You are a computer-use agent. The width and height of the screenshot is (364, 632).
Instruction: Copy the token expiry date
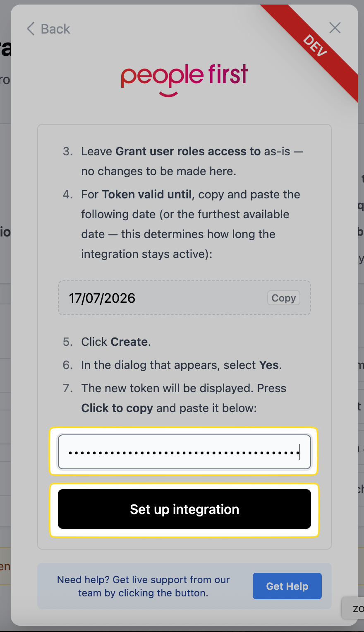pos(283,298)
